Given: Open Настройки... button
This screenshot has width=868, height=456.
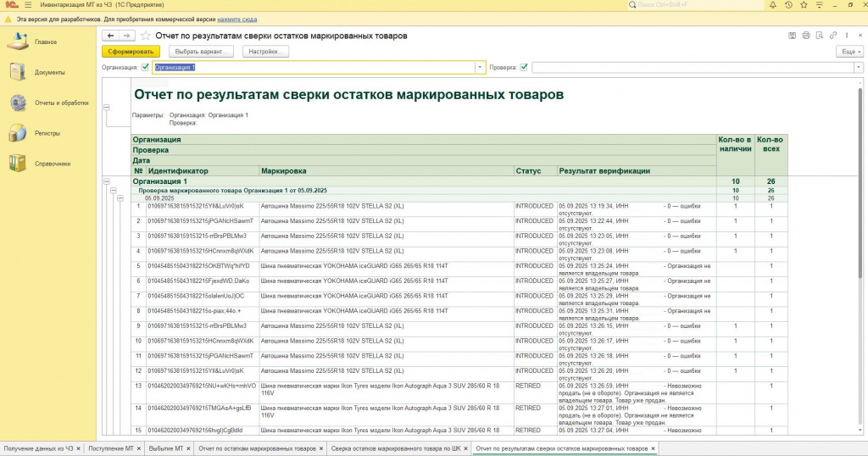Looking at the screenshot, I should click(265, 52).
